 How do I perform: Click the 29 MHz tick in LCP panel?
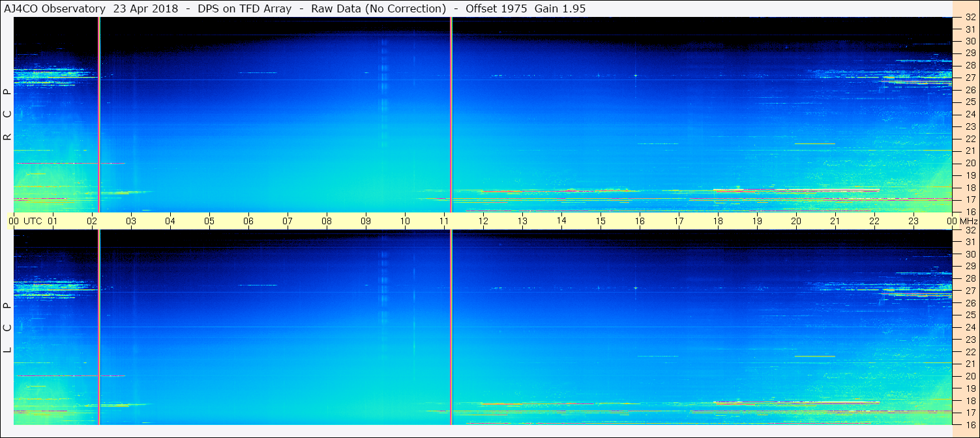pyautogui.click(x=970, y=266)
